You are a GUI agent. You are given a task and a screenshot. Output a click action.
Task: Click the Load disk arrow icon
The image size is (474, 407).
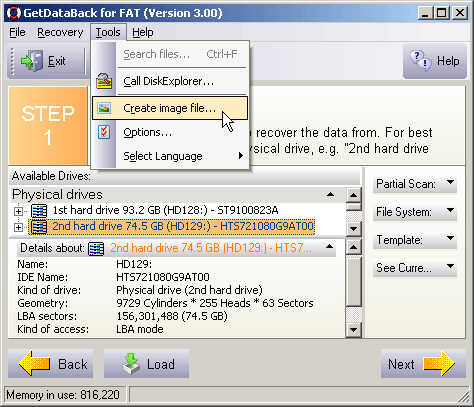131,364
